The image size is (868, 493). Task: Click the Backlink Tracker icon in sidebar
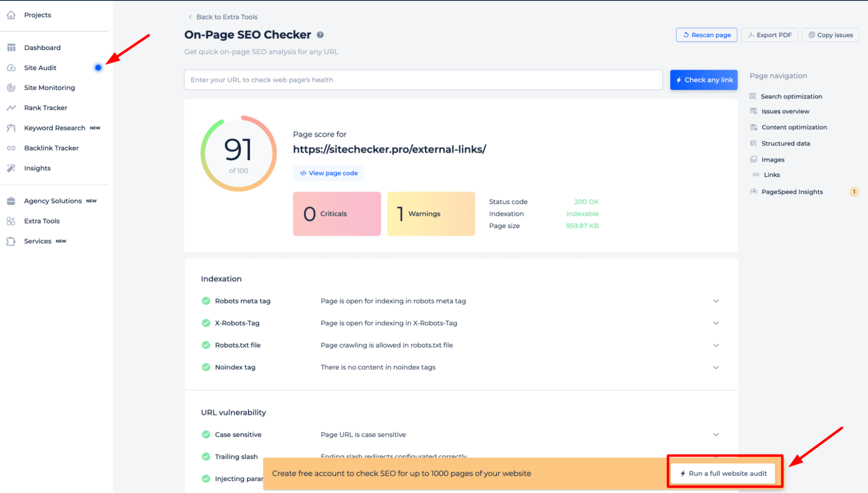tap(12, 148)
